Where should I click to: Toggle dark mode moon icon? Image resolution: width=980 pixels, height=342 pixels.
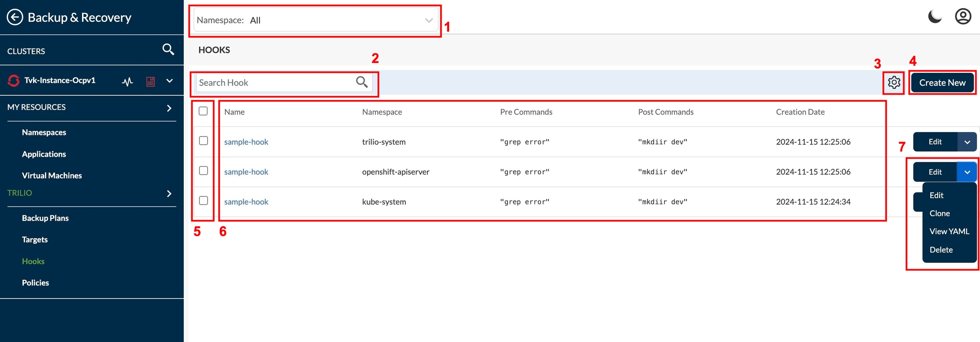[x=934, y=17]
